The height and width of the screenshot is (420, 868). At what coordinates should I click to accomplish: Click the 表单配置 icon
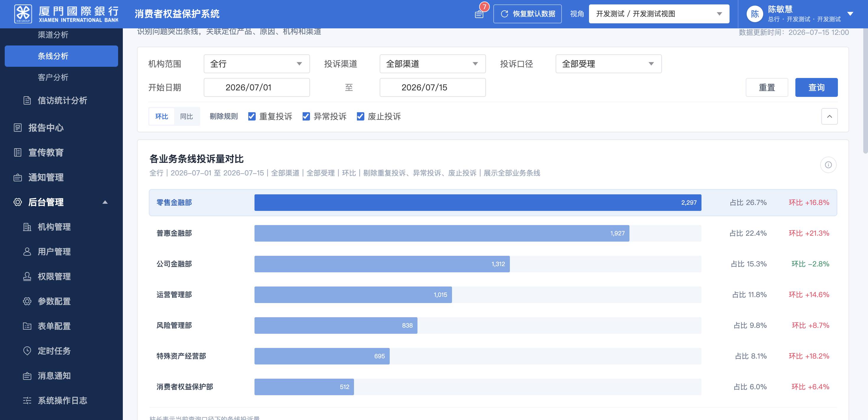(x=27, y=326)
